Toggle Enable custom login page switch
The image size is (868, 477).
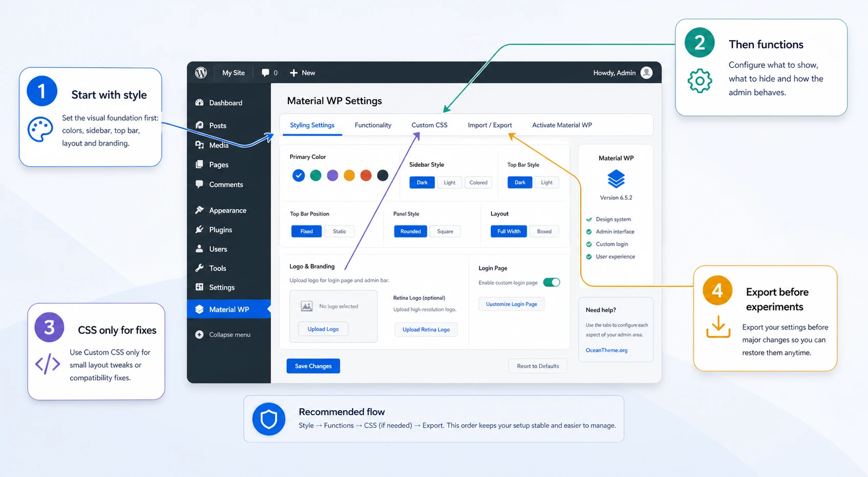[x=552, y=282]
